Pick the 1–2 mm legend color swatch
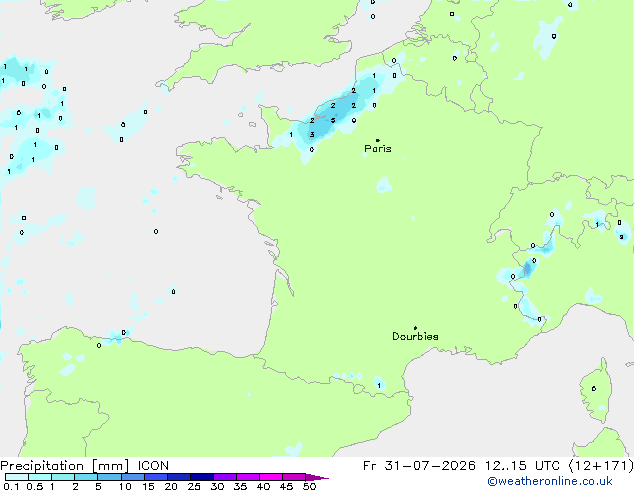The image size is (634, 490). click(63, 477)
